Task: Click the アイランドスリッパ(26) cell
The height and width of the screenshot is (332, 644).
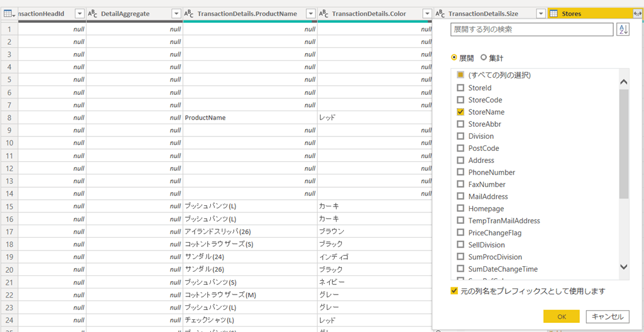Action: (250, 231)
